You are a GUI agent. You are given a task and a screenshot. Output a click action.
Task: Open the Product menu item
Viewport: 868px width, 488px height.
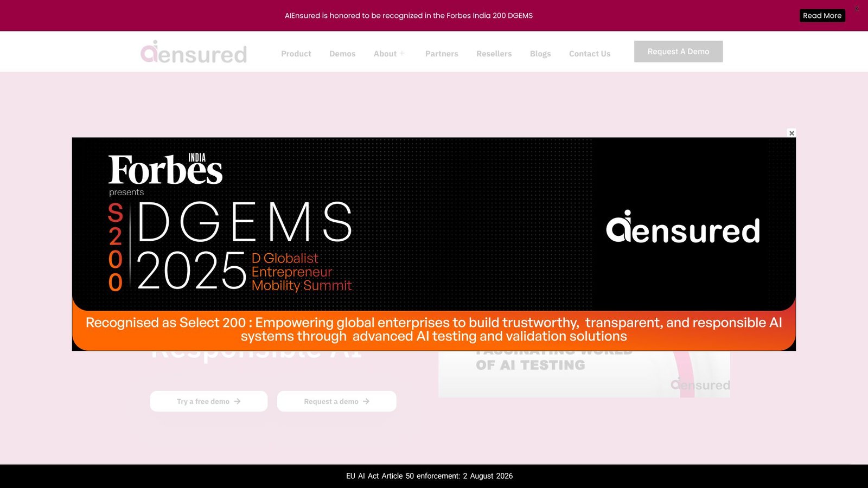tap(296, 54)
